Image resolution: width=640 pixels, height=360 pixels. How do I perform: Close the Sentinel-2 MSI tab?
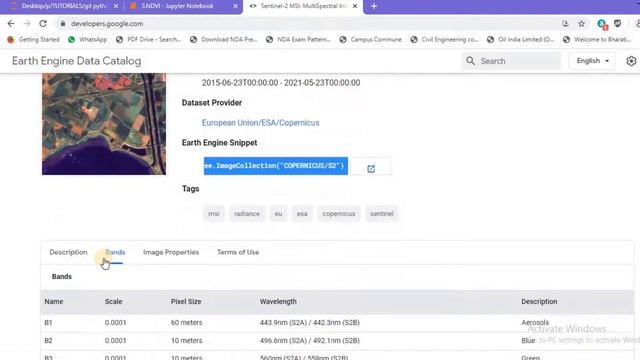coord(355,6)
